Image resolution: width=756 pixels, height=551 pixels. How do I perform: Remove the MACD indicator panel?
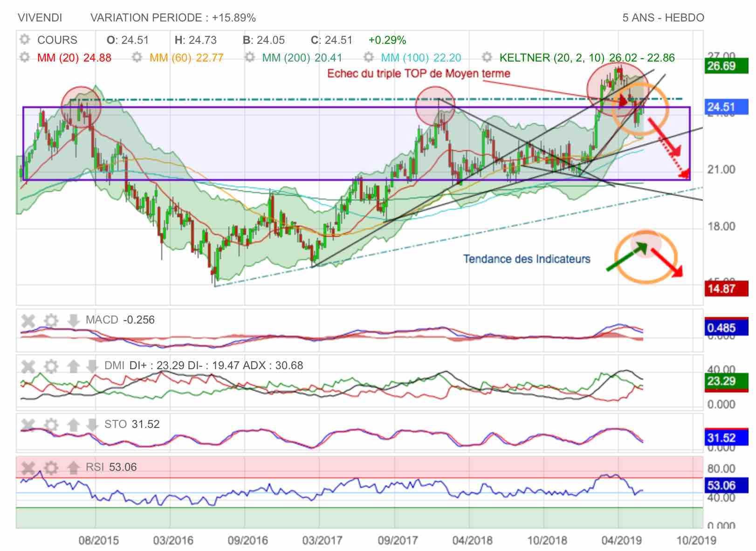tap(28, 320)
